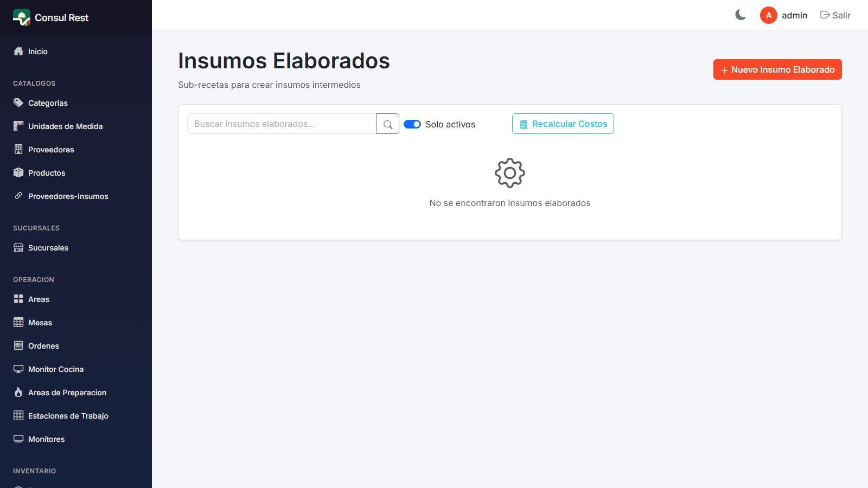Click the Consul Rest brand title
The height and width of the screenshot is (488, 868).
click(x=61, y=18)
